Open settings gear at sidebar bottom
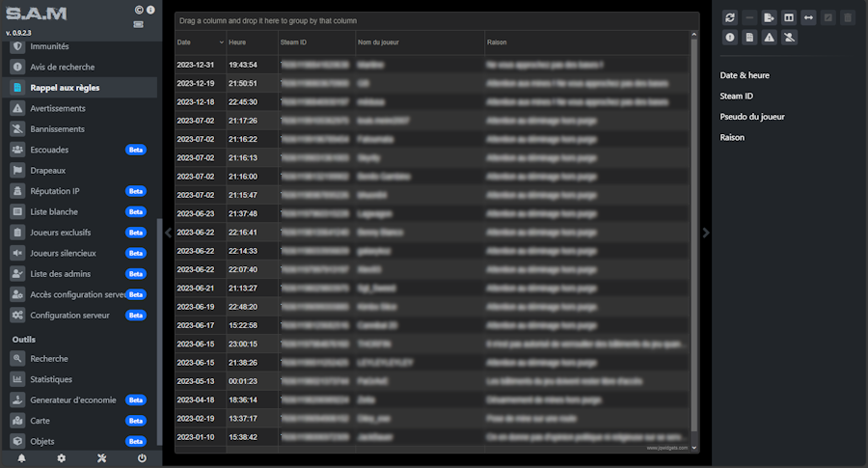 (62, 458)
